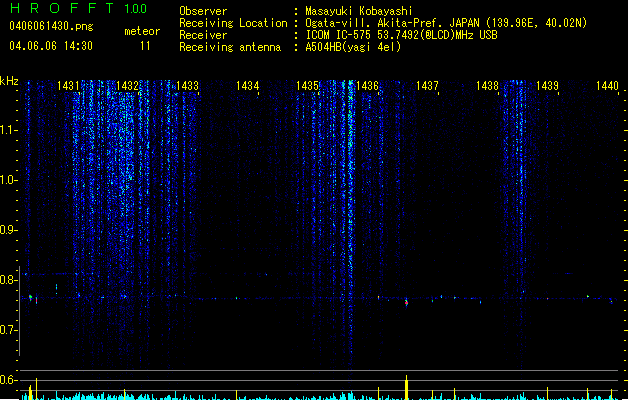Click the red meteor echo spot near 1437
Image resolution: width=629 pixels, height=400 pixels.
click(x=406, y=303)
